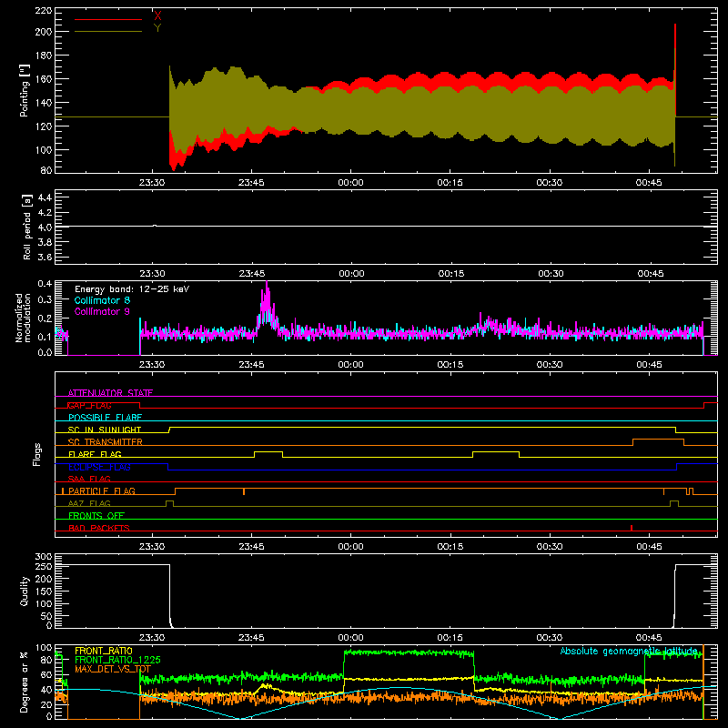Click the POSSIBLE_FLARE flag label

pyautogui.click(x=105, y=418)
